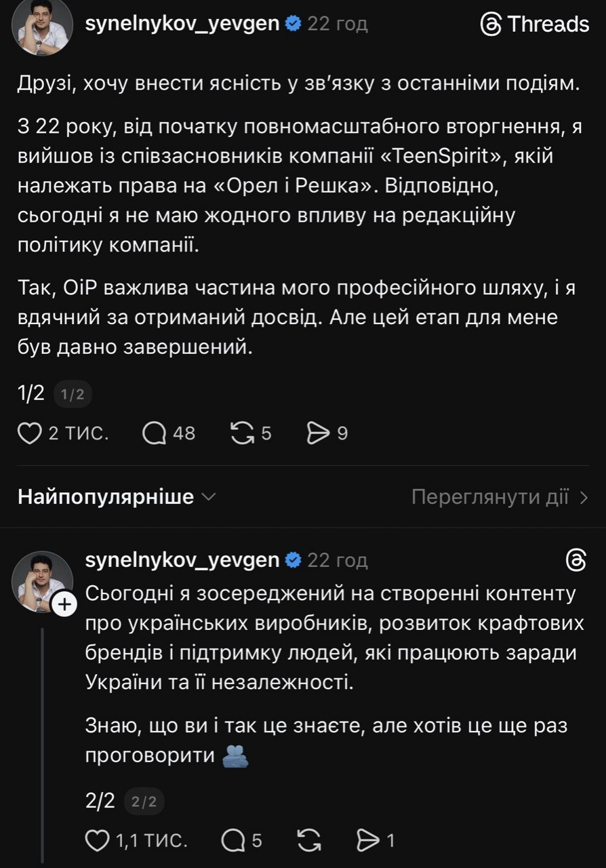
Task: Repost the first thread post
Action: point(242,433)
